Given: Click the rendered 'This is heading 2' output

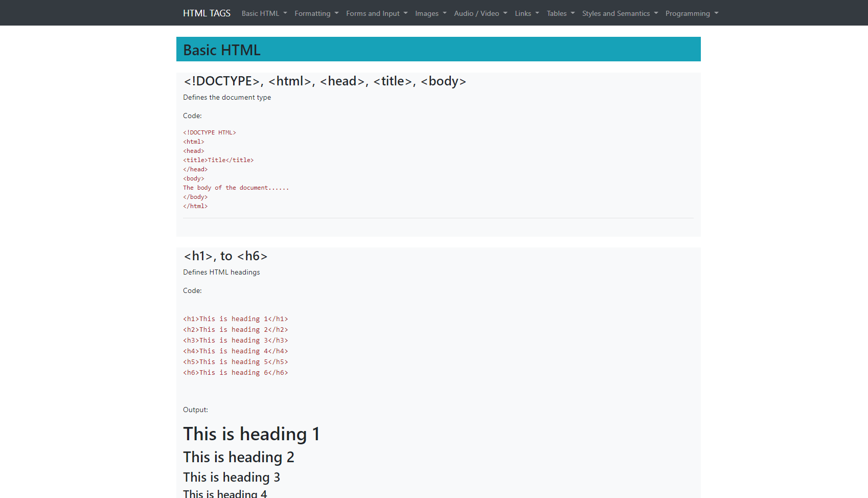Looking at the screenshot, I should point(239,457).
